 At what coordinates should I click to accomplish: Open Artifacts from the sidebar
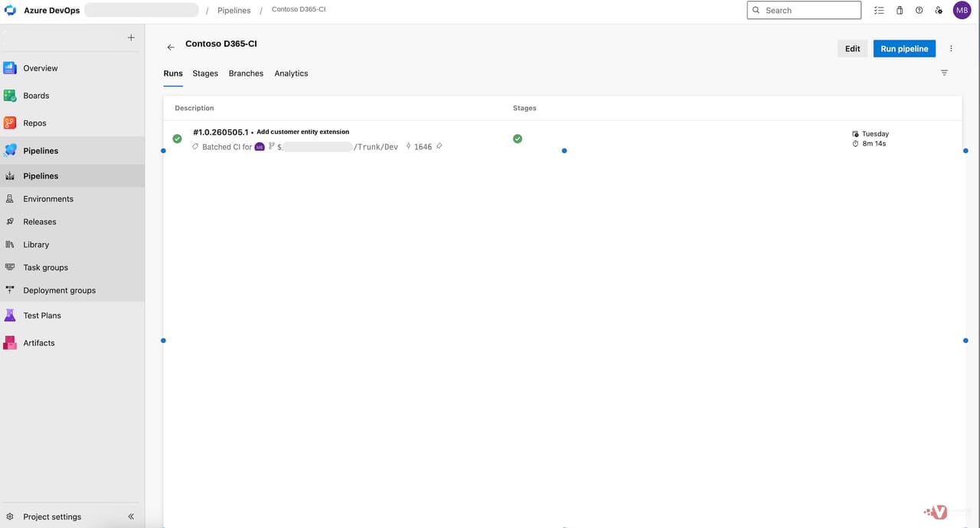(x=39, y=343)
